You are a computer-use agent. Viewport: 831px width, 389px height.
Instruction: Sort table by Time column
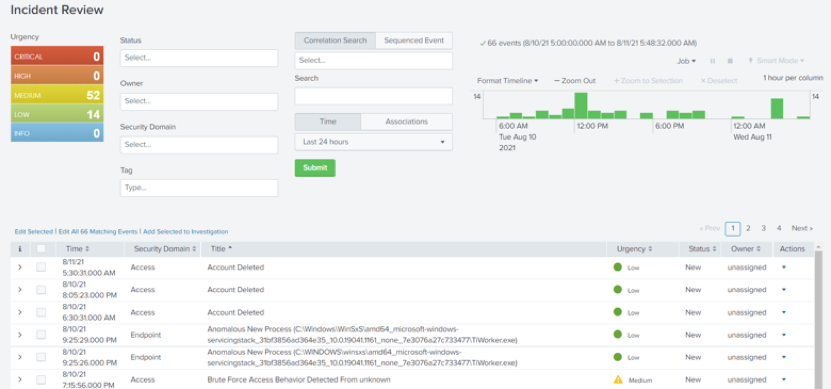point(77,249)
